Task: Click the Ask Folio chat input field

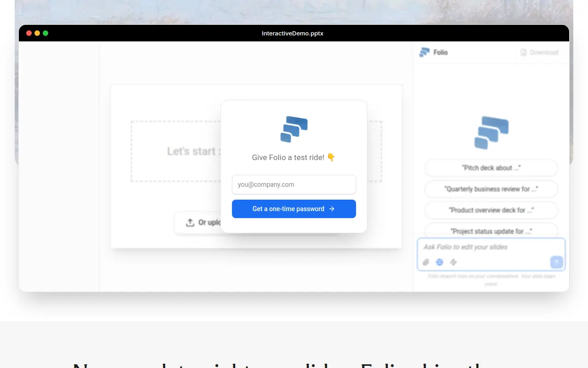Action: (x=491, y=247)
